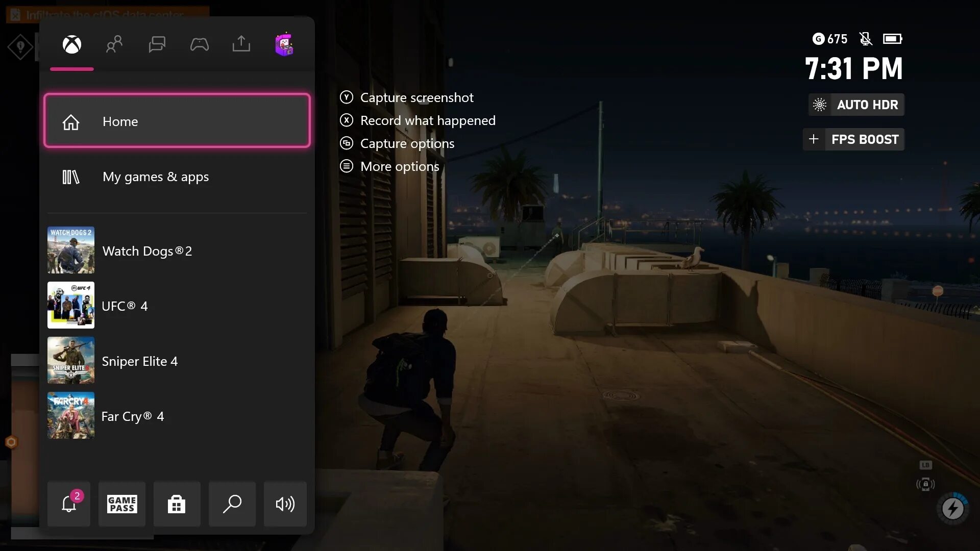Click the Game Pass icon
Screen dimensions: 980x551
pyautogui.click(x=122, y=504)
